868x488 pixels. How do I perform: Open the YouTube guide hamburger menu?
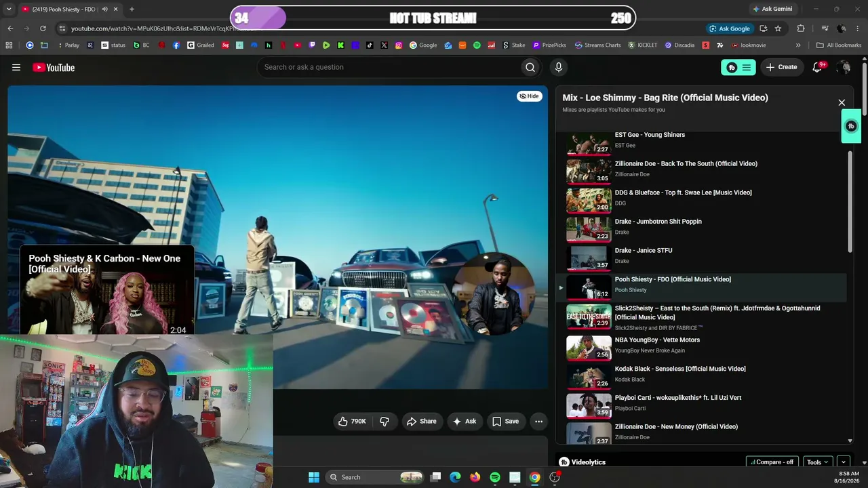16,67
